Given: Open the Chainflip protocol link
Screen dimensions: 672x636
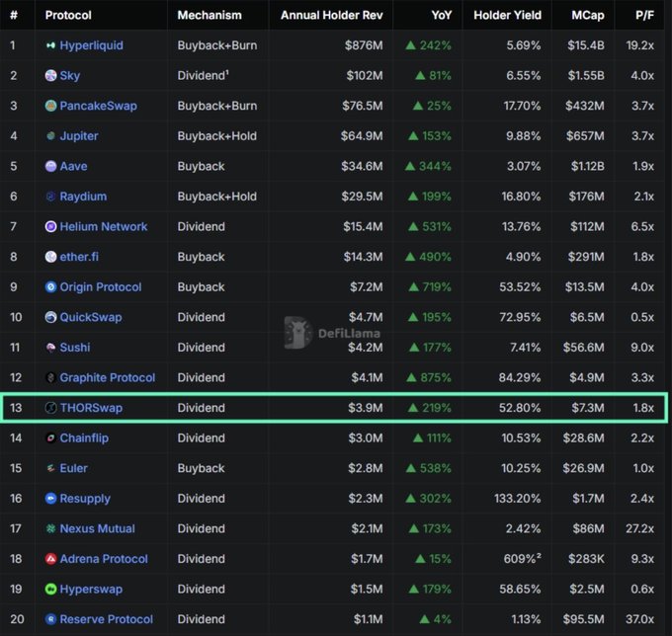Looking at the screenshot, I should click(84, 438).
